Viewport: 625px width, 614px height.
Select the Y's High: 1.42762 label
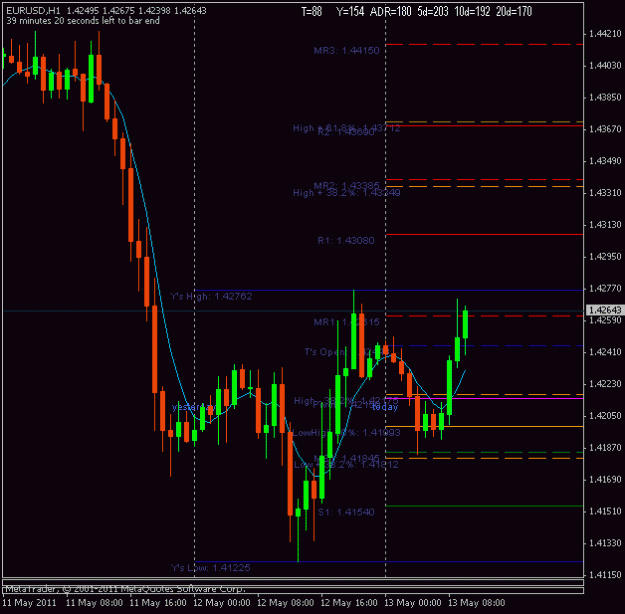211,296
